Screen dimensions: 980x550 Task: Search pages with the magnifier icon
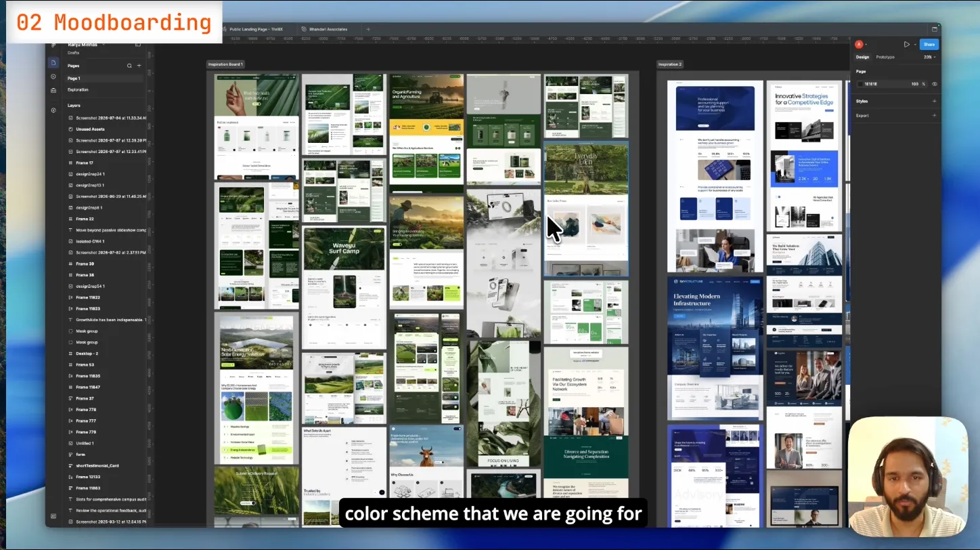point(129,66)
